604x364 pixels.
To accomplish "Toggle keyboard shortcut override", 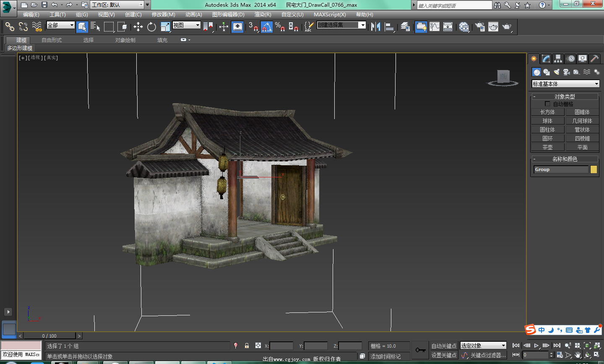I will 237,27.
